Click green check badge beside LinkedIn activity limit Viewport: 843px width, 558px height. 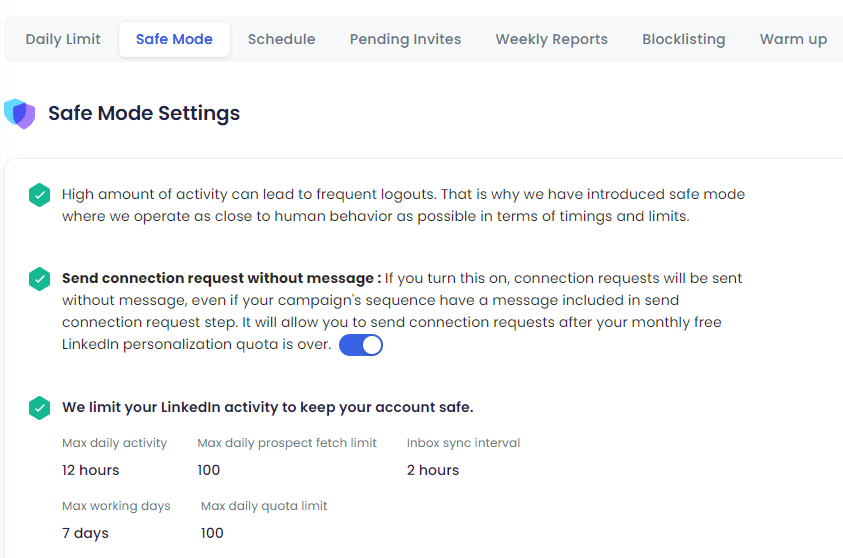[x=39, y=407]
